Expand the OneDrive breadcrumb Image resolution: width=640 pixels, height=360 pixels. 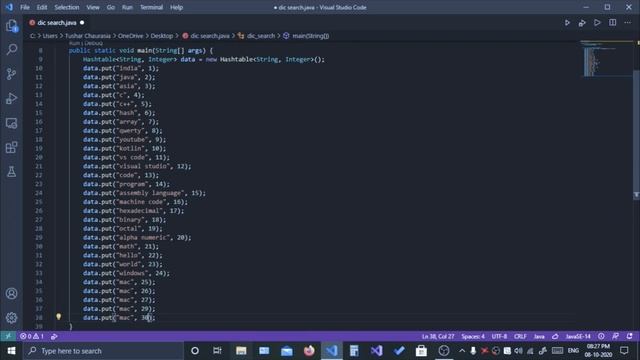pyautogui.click(x=131, y=36)
